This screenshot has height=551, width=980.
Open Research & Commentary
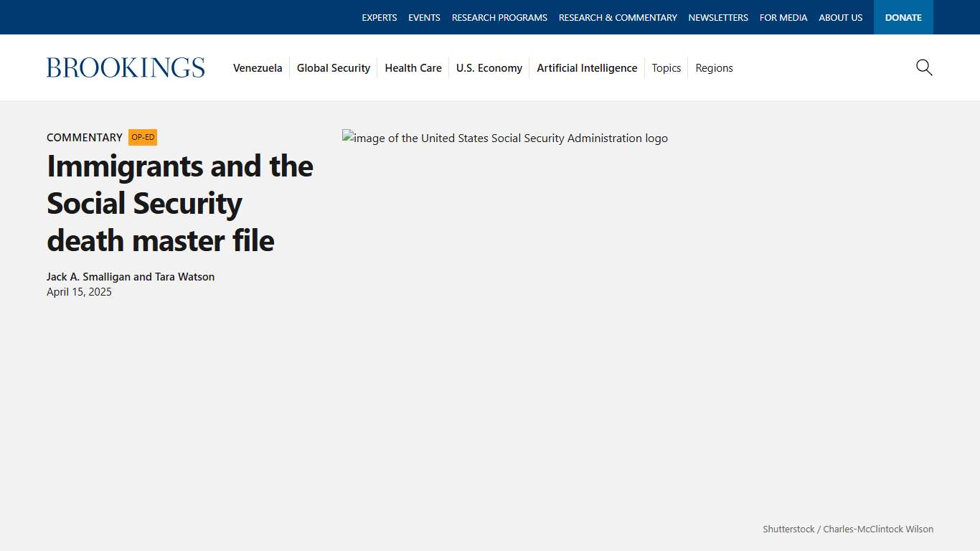coord(618,17)
